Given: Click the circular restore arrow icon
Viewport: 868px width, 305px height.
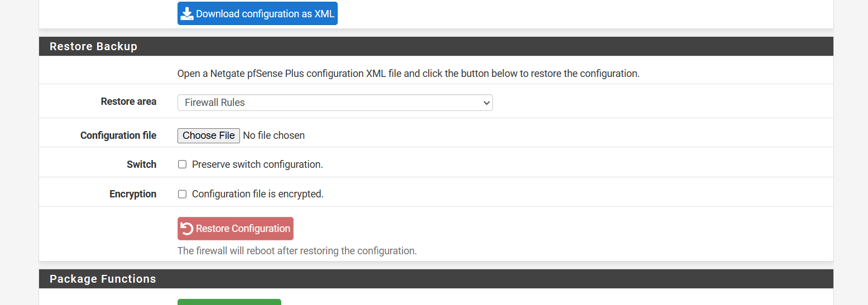Looking at the screenshot, I should 187,229.
